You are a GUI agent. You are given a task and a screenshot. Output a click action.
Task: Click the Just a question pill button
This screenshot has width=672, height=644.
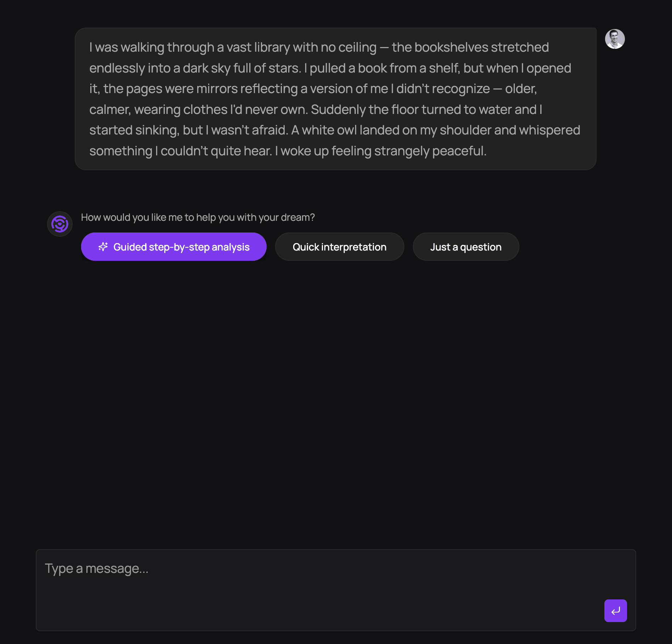click(466, 247)
